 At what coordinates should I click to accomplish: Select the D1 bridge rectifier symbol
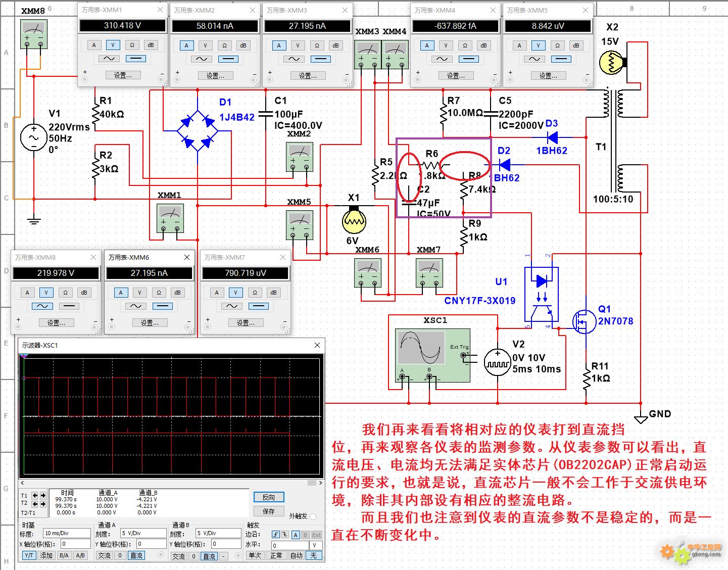coord(197,130)
